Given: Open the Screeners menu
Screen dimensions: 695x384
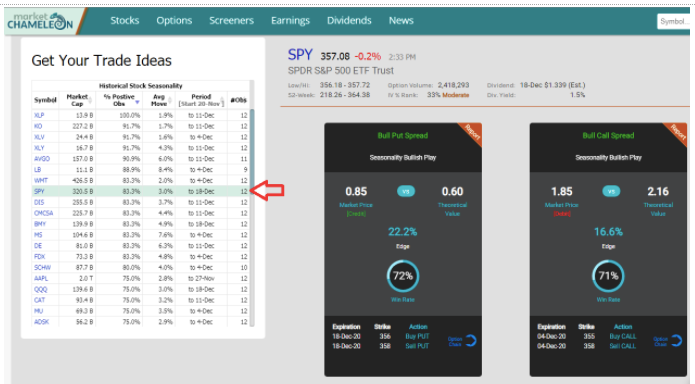Looking at the screenshot, I should (x=231, y=20).
